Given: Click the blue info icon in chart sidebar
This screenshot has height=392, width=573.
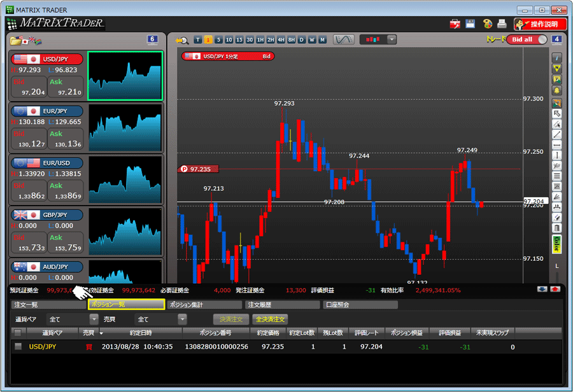Looking at the screenshot, I should click(x=556, y=58).
